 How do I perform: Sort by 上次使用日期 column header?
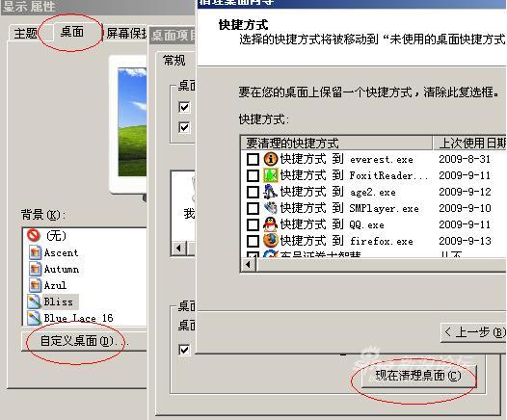[469, 143]
